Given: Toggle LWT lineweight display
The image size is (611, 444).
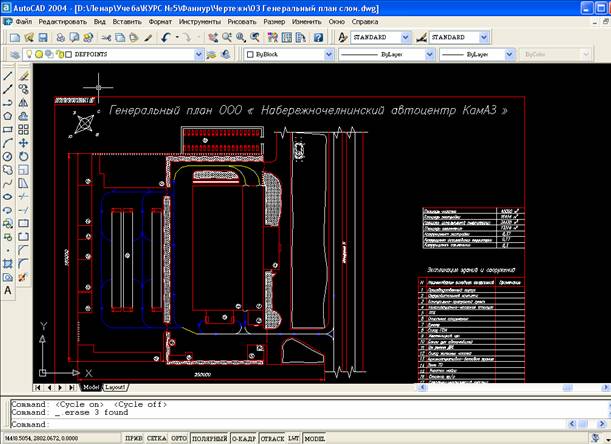Looking at the screenshot, I should click(x=294, y=439).
